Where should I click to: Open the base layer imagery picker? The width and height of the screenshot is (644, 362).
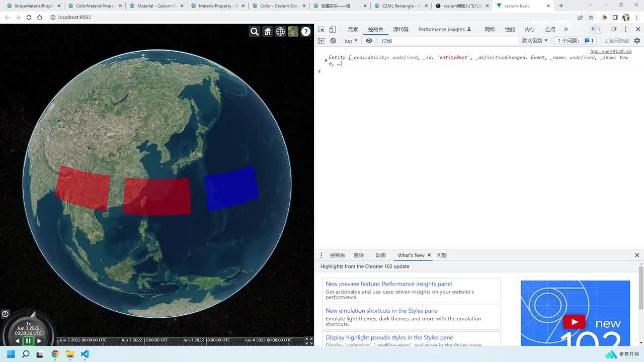pos(293,32)
